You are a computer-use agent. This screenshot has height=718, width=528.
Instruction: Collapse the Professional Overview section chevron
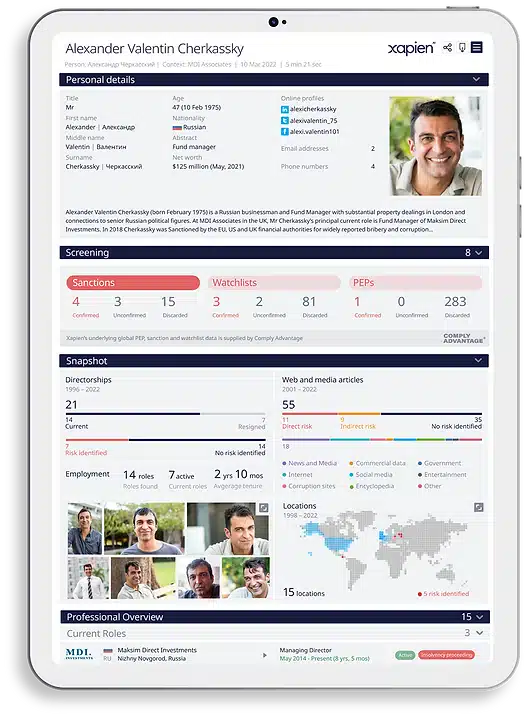pyautogui.click(x=479, y=617)
